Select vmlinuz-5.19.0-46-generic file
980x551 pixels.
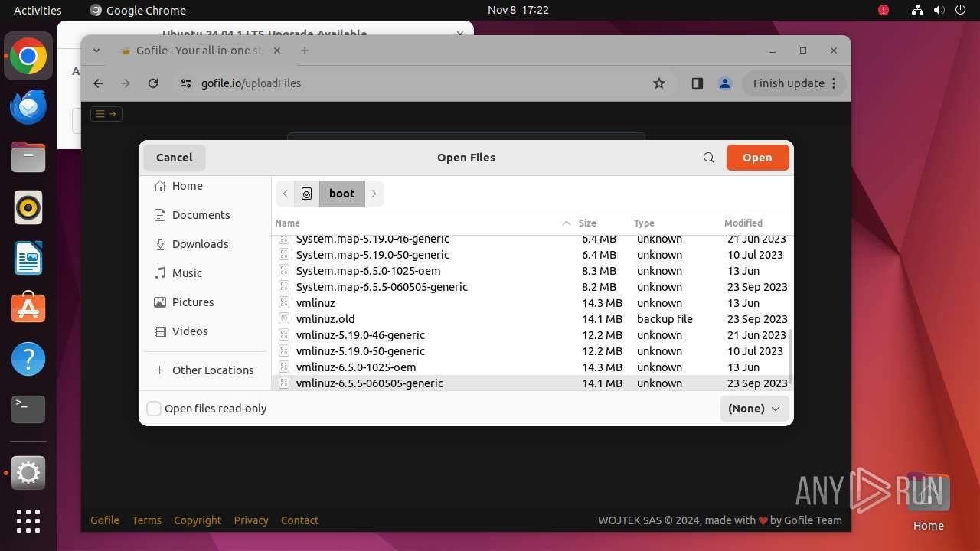[532, 335]
